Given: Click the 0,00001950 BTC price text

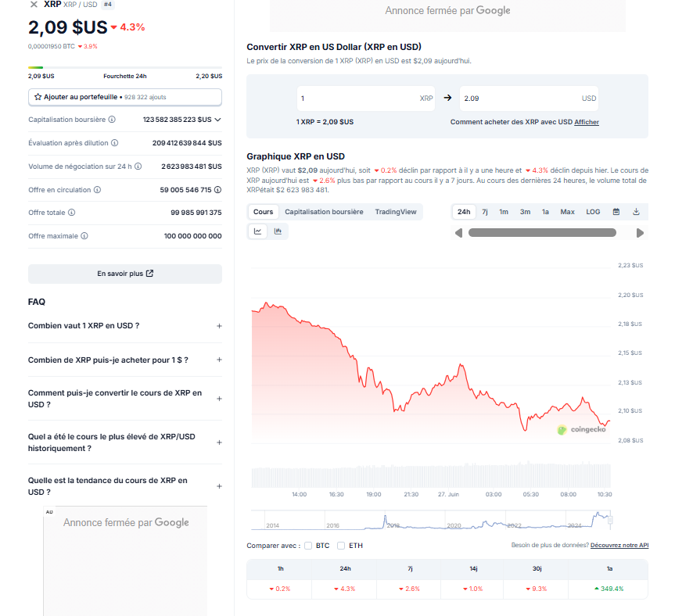Looking at the screenshot, I should (x=51, y=46).
